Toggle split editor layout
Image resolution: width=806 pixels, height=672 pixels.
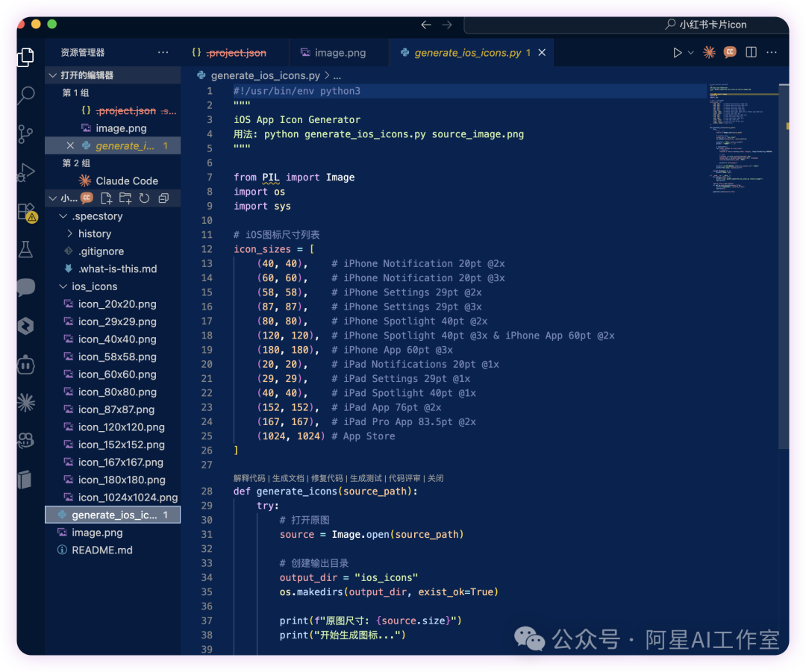coord(751,52)
